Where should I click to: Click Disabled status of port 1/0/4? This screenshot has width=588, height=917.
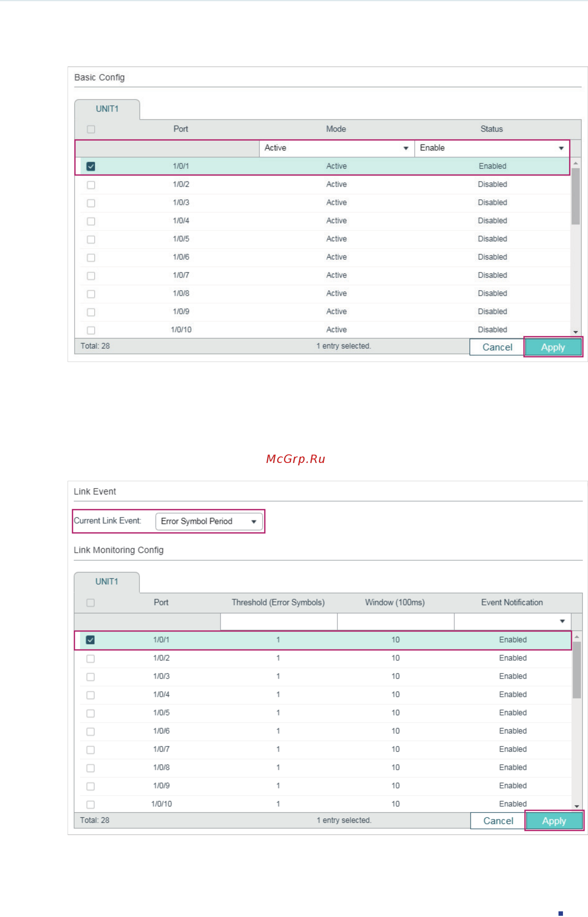(492, 221)
